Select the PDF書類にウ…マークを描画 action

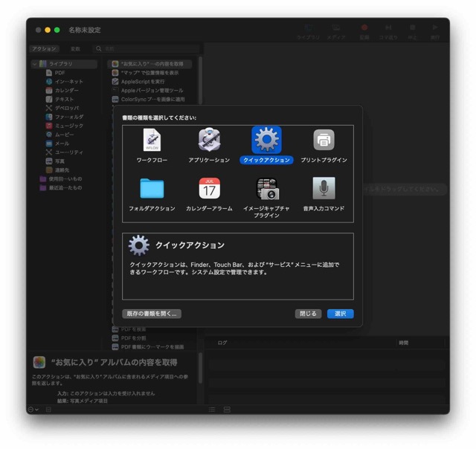pyautogui.click(x=148, y=346)
